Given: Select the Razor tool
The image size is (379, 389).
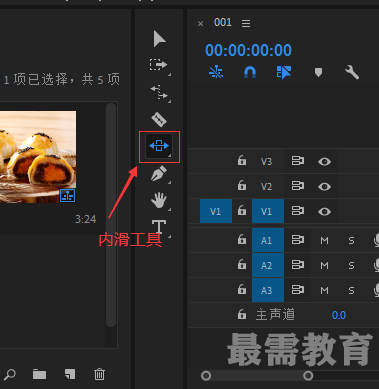Looking at the screenshot, I should click(159, 119).
